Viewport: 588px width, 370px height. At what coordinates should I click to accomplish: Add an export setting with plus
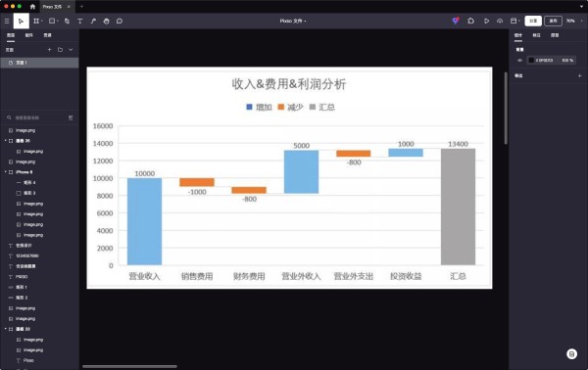click(580, 75)
